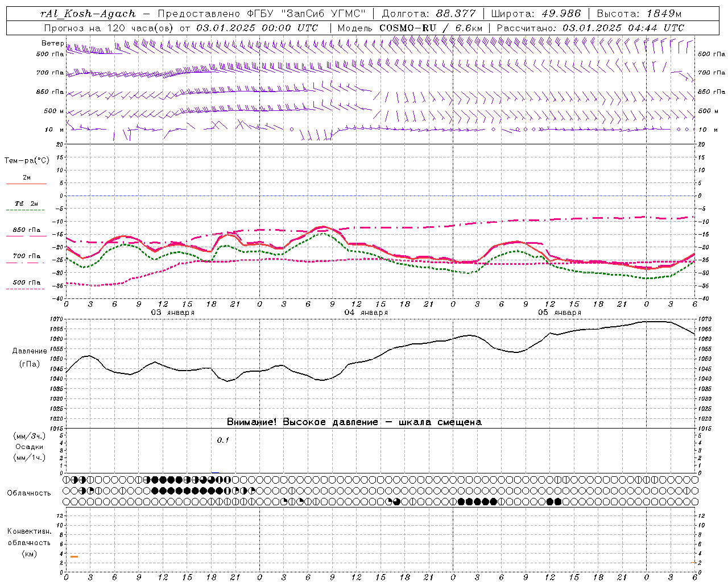Viewport: 728px width, 582px height.
Task: Click the Осадки precipitation label
Action: pos(30,447)
